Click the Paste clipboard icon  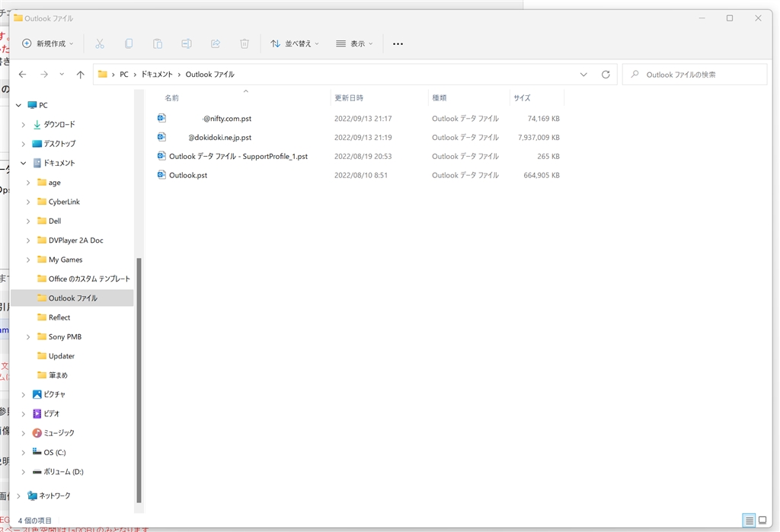tap(158, 43)
